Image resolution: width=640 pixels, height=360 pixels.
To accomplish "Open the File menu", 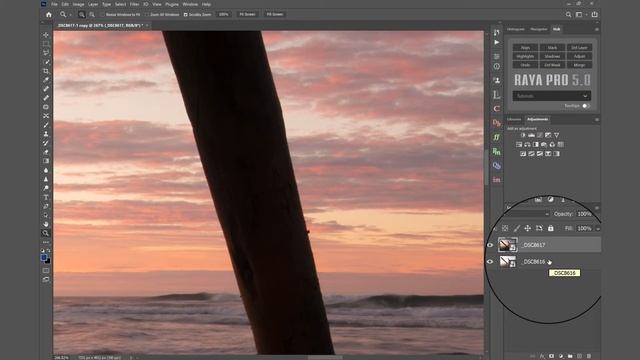I will [x=54, y=4].
